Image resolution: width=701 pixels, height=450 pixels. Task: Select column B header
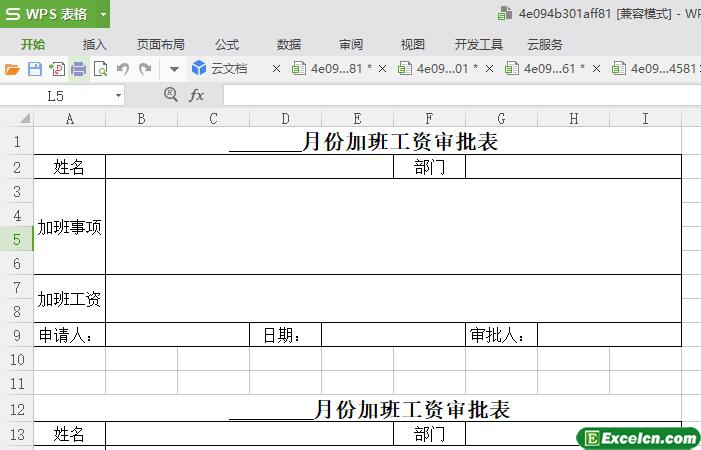(x=141, y=118)
